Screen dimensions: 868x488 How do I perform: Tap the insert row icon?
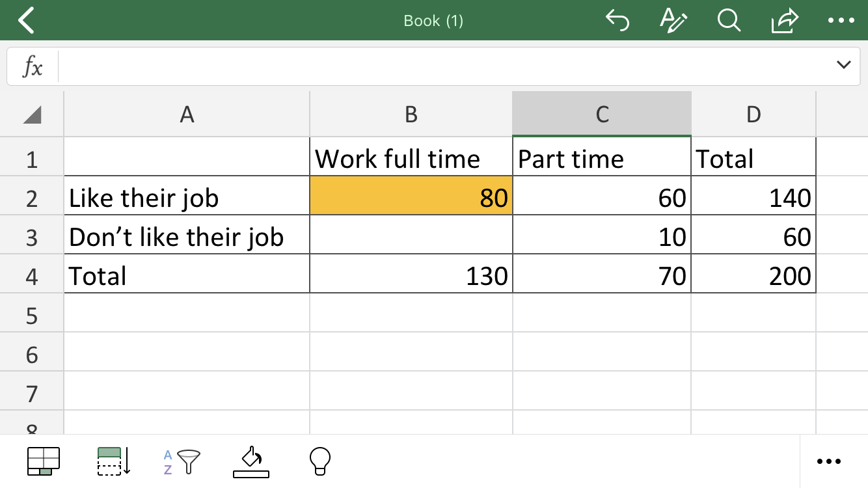114,461
